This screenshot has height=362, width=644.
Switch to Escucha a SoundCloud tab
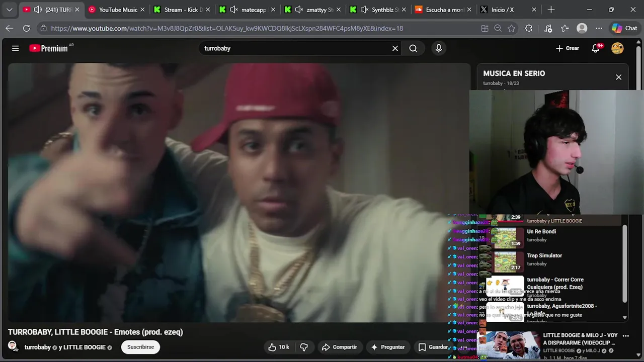[x=444, y=10]
